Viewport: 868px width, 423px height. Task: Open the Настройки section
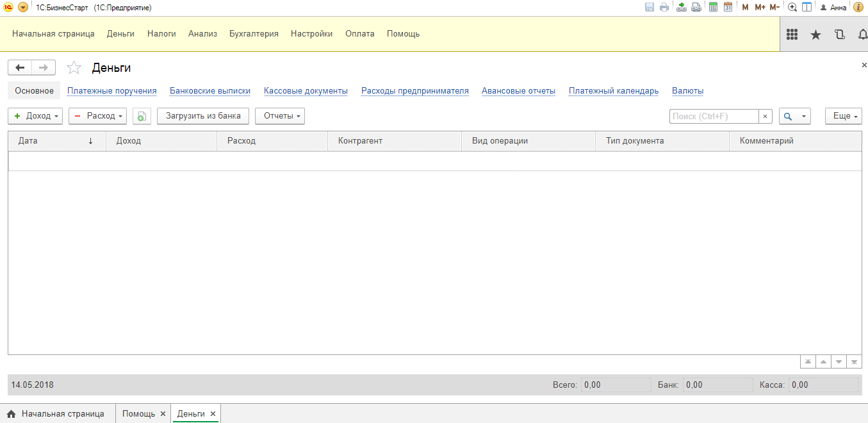(x=311, y=34)
